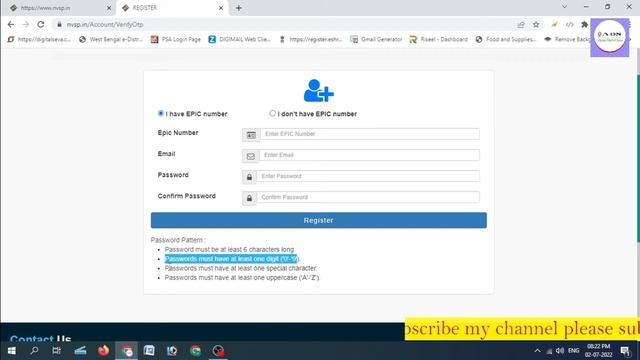The width and height of the screenshot is (640, 360).
Task: Open volume control in system tray
Action: pyautogui.click(x=560, y=351)
